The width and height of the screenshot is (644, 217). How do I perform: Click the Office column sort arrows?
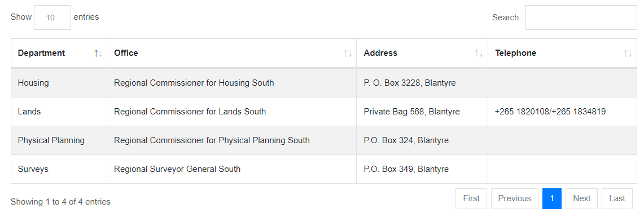(348, 53)
